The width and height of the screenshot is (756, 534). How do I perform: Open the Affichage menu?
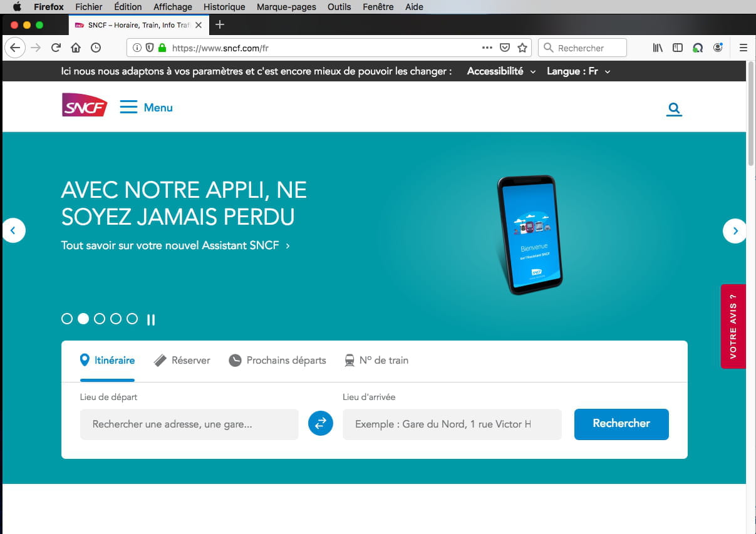[x=173, y=7]
